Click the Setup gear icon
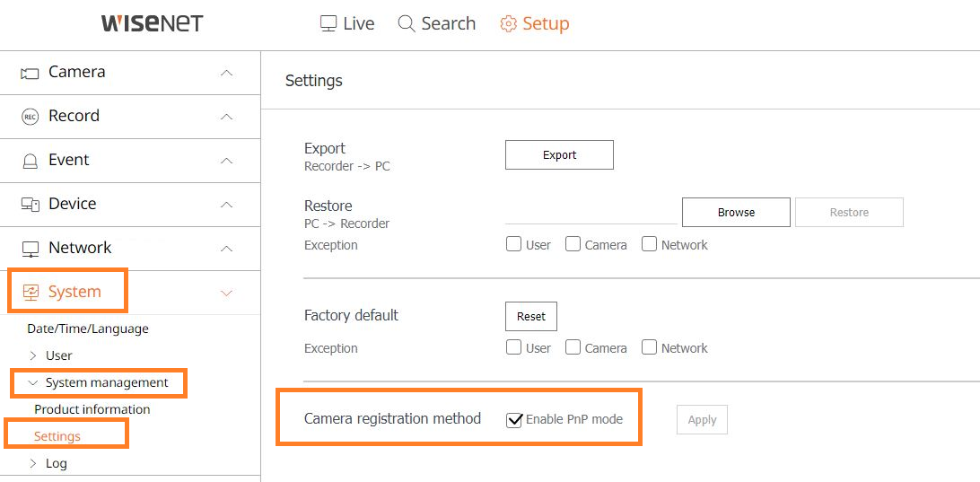980x482 pixels. pyautogui.click(x=508, y=23)
